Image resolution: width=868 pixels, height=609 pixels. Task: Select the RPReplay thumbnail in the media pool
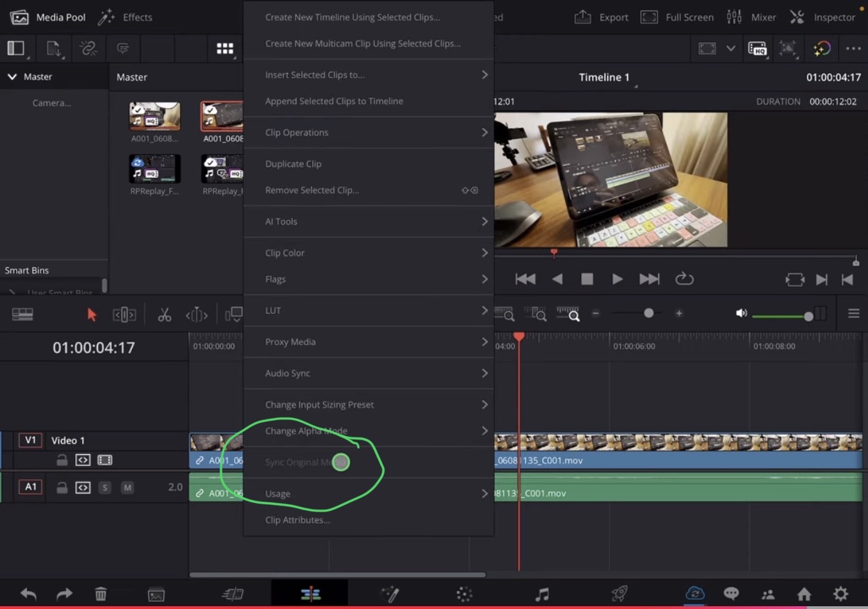[154, 168]
